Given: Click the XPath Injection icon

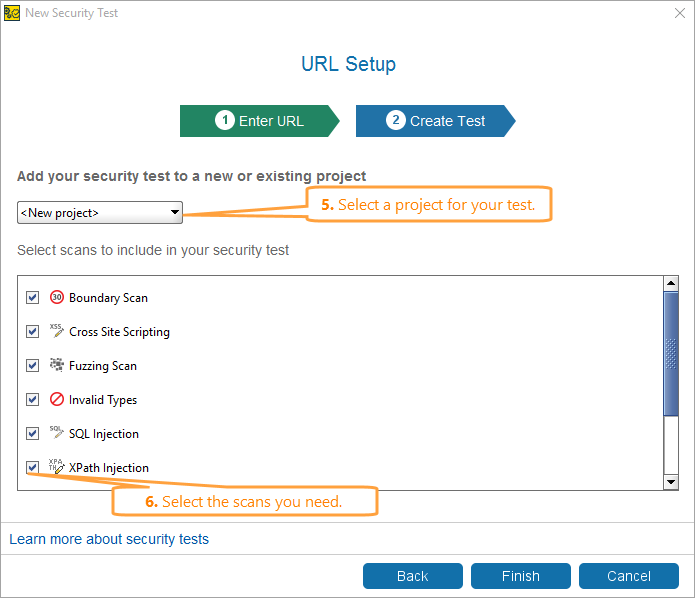Looking at the screenshot, I should [x=57, y=466].
